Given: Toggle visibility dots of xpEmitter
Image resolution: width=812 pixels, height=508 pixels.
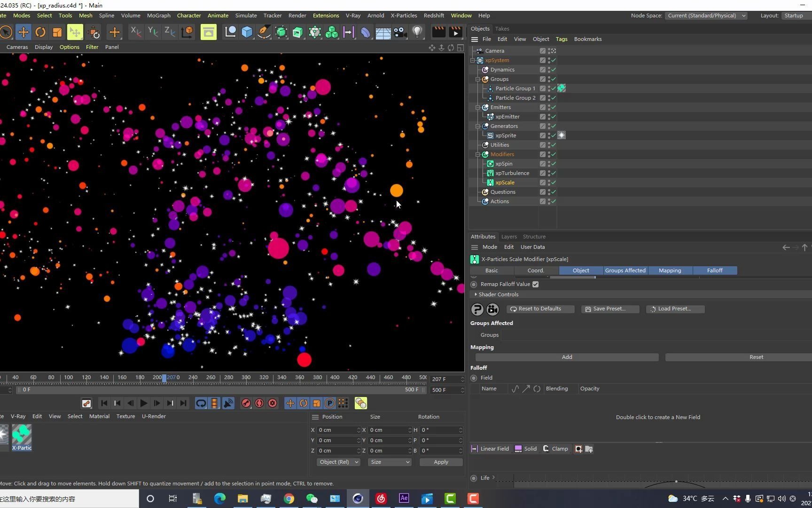Looking at the screenshot, I should tap(548, 117).
